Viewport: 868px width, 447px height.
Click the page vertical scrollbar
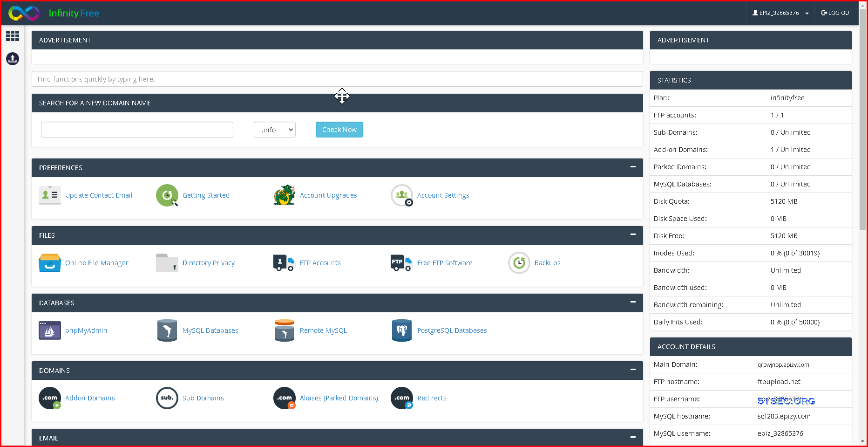tap(862, 119)
